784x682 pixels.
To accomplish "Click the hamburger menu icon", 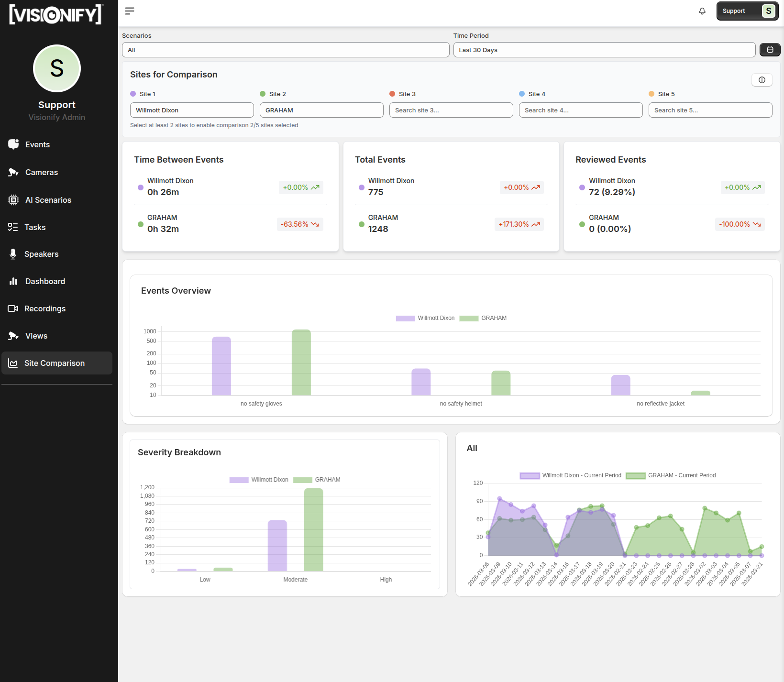I will click(130, 11).
